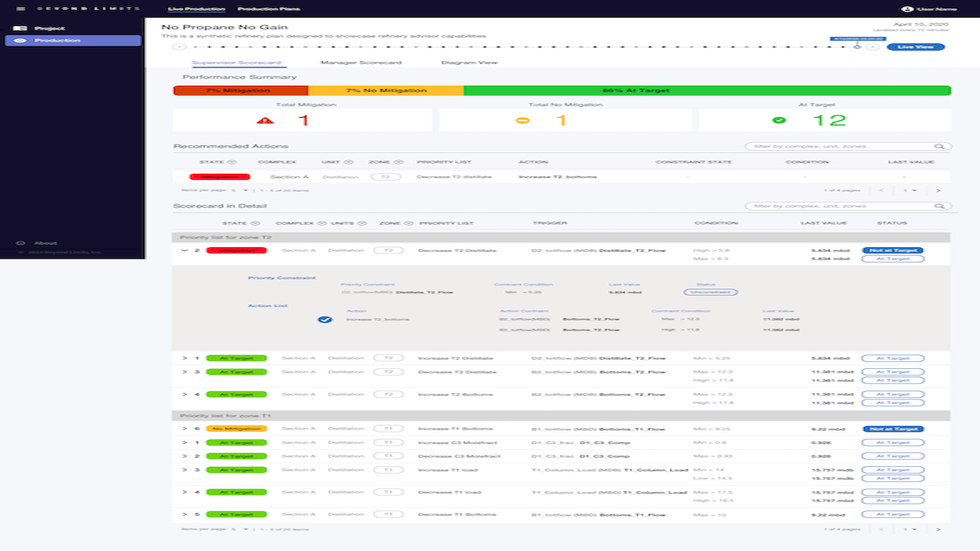Focus the Recommended Actions filter field
The height and width of the screenshot is (551, 980).
pos(848,146)
